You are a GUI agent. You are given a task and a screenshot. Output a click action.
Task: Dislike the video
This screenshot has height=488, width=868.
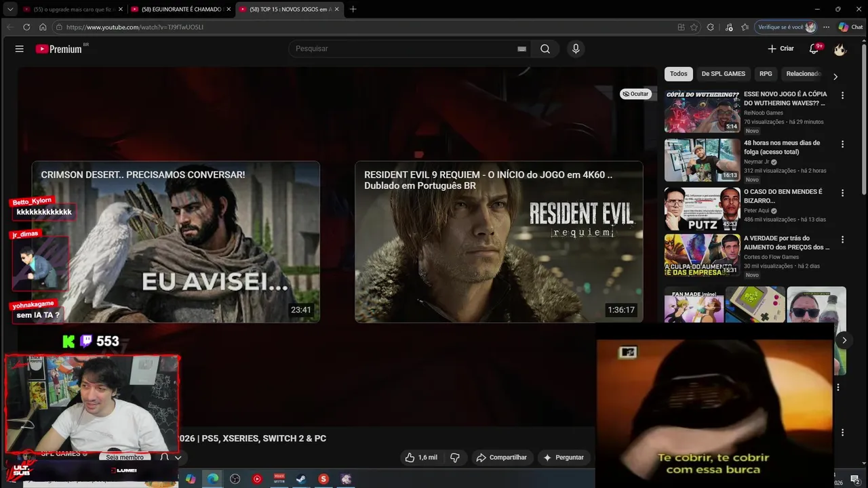tap(455, 457)
